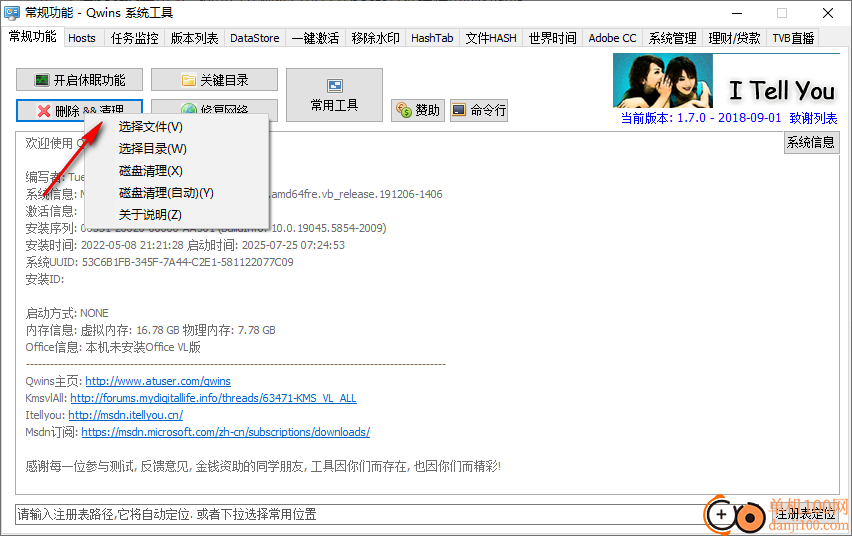Open the 移除水印 tab

(375, 38)
